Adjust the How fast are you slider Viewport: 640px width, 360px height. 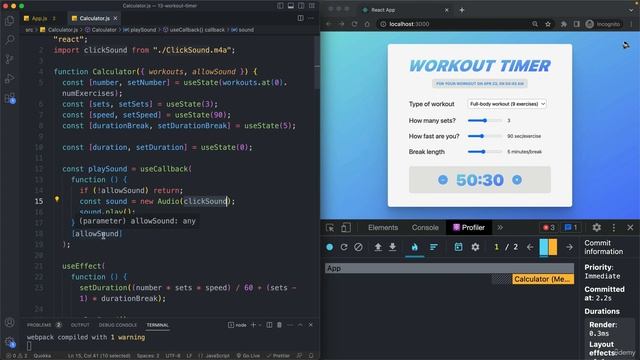coord(484,136)
